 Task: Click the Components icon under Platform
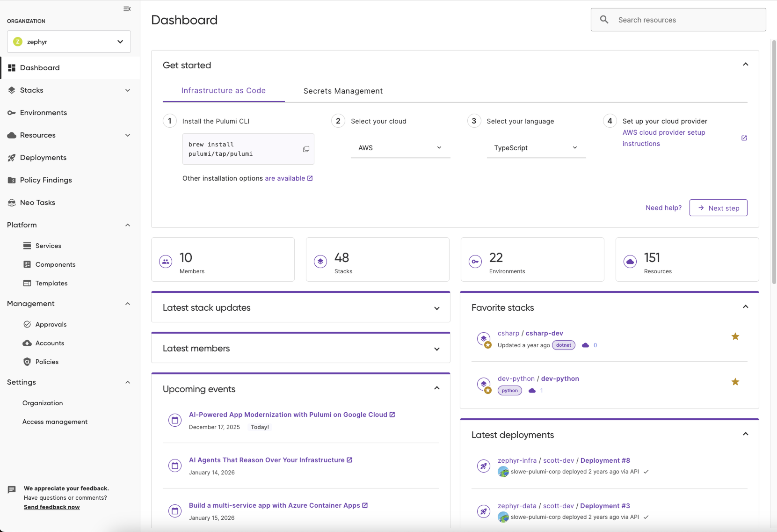[x=27, y=264]
